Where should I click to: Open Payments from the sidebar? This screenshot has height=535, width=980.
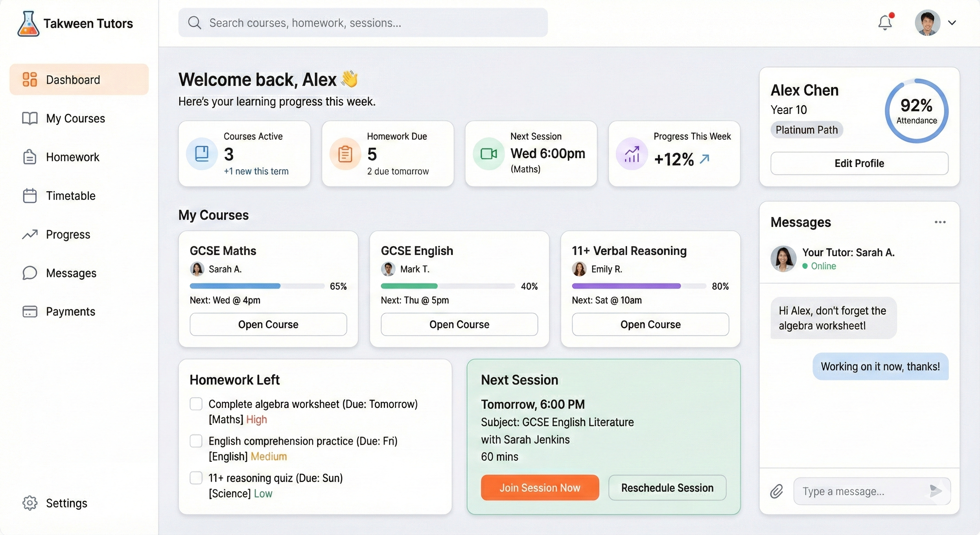point(70,311)
